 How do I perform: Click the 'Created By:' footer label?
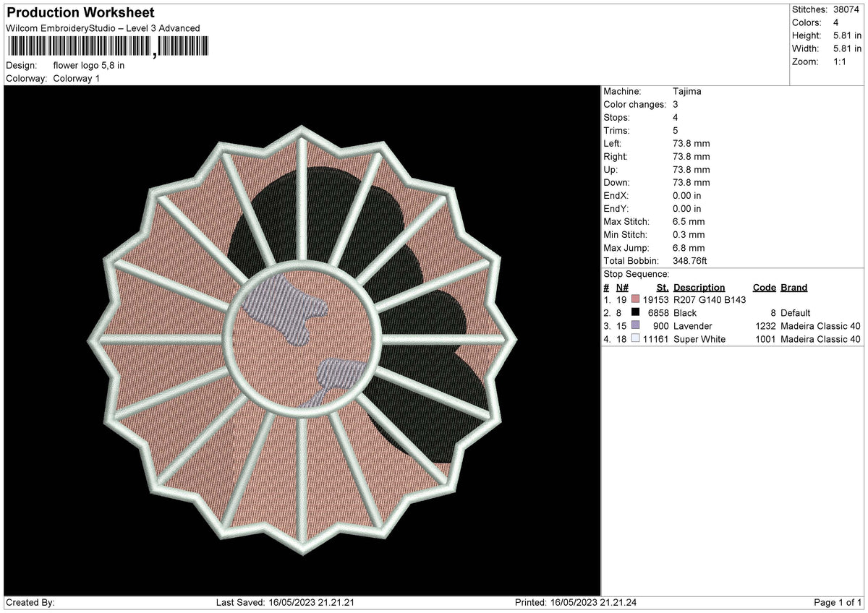(x=30, y=602)
